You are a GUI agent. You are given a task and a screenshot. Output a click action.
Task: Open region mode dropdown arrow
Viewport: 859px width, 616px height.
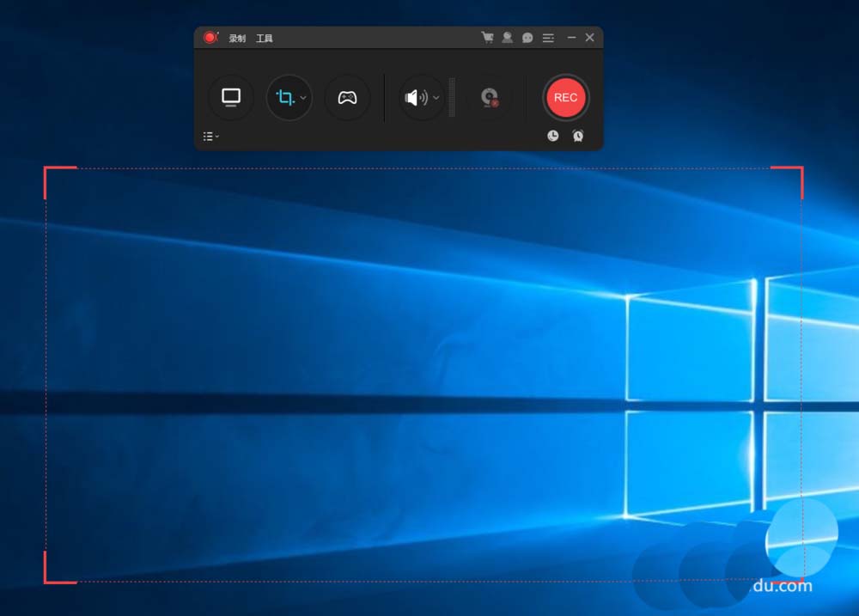(303, 98)
